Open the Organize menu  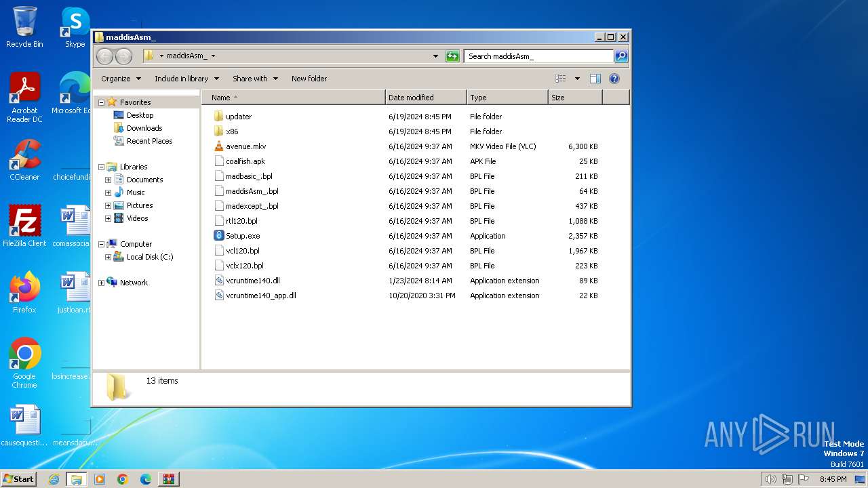(x=121, y=79)
